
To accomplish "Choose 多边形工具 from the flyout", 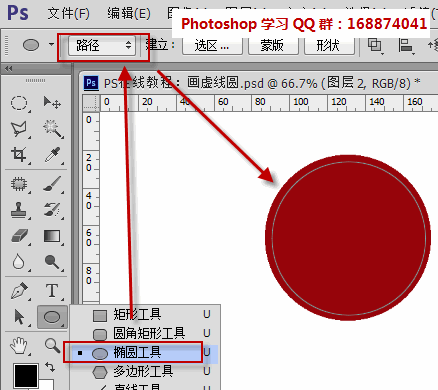I will 145,371.
